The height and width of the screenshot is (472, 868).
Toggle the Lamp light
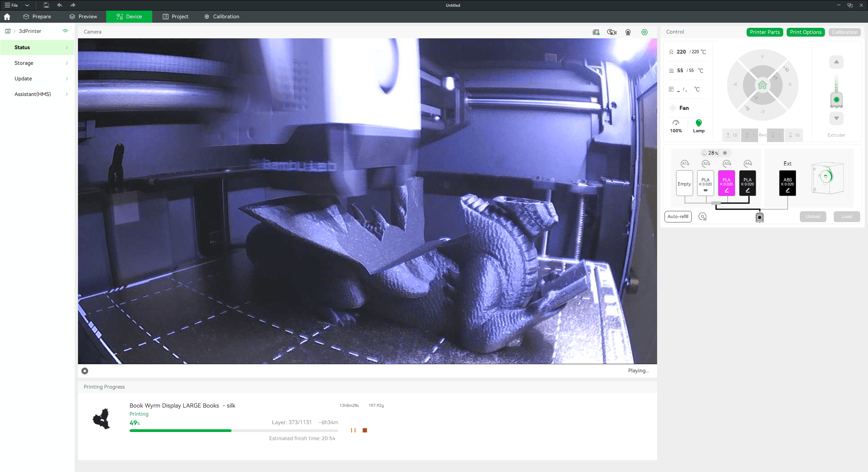pos(698,126)
